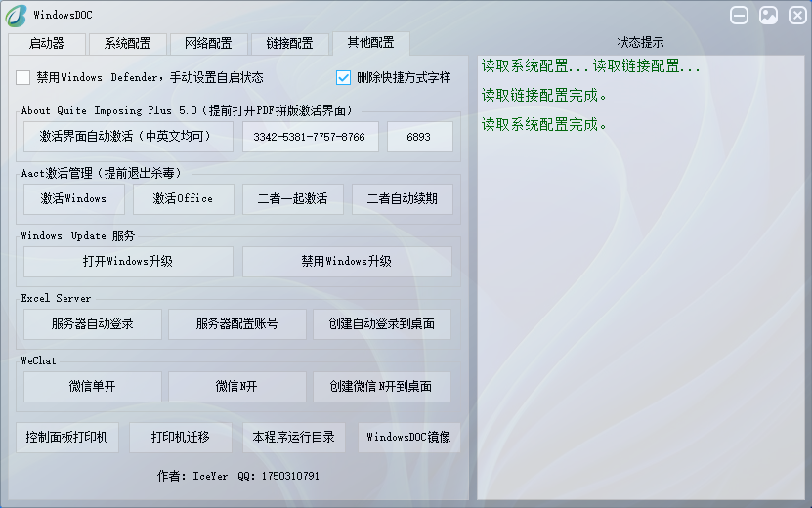Viewport: 812px width, 508px height.
Task: Switch to the 启动器 tab
Action: tap(47, 44)
